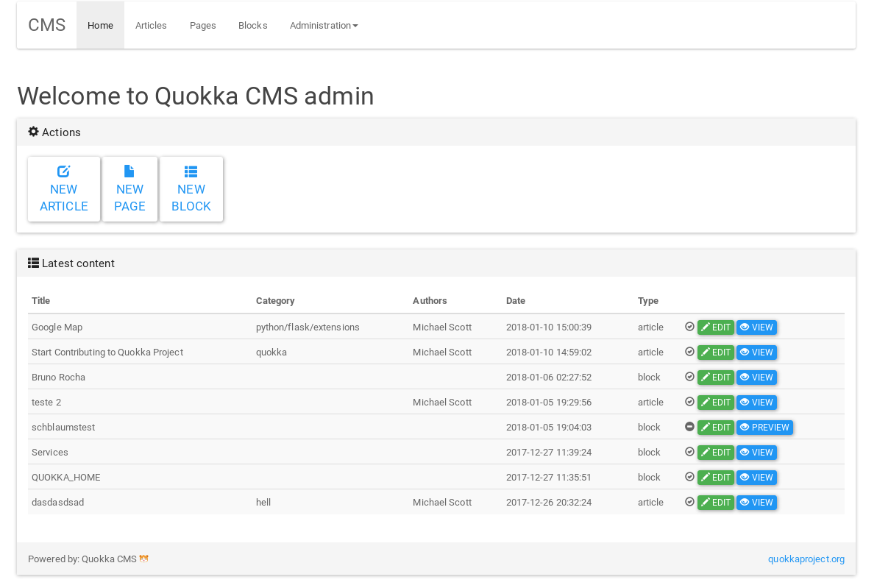Click the gear icon in the Actions header

tap(33, 131)
